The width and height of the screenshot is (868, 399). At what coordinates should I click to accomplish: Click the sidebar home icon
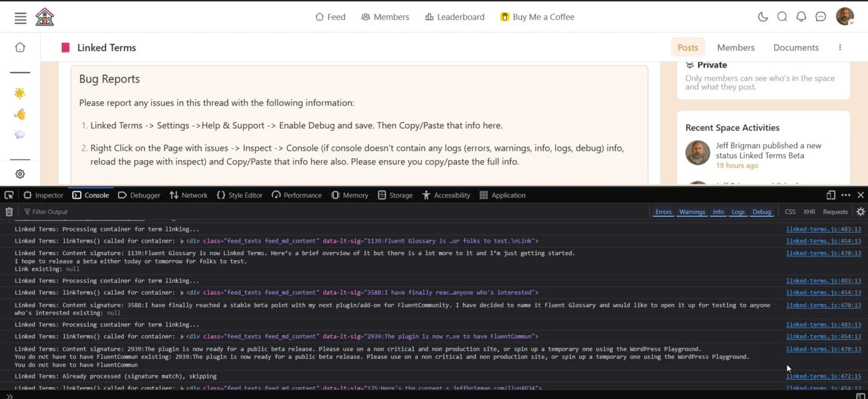click(x=20, y=47)
